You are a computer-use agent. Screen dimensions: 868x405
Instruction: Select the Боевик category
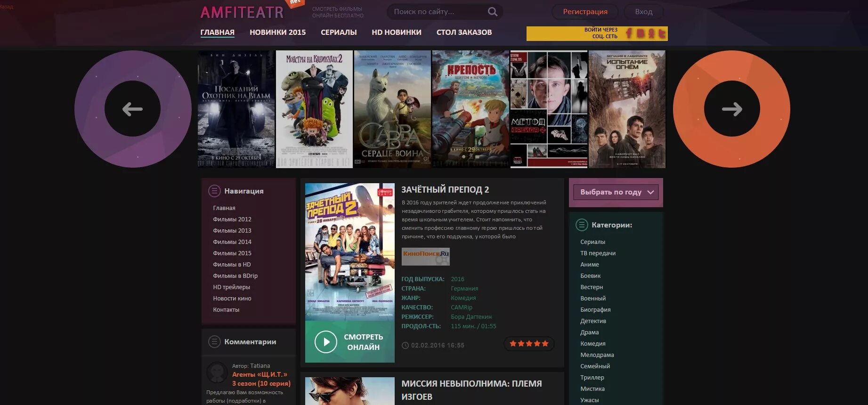point(591,276)
